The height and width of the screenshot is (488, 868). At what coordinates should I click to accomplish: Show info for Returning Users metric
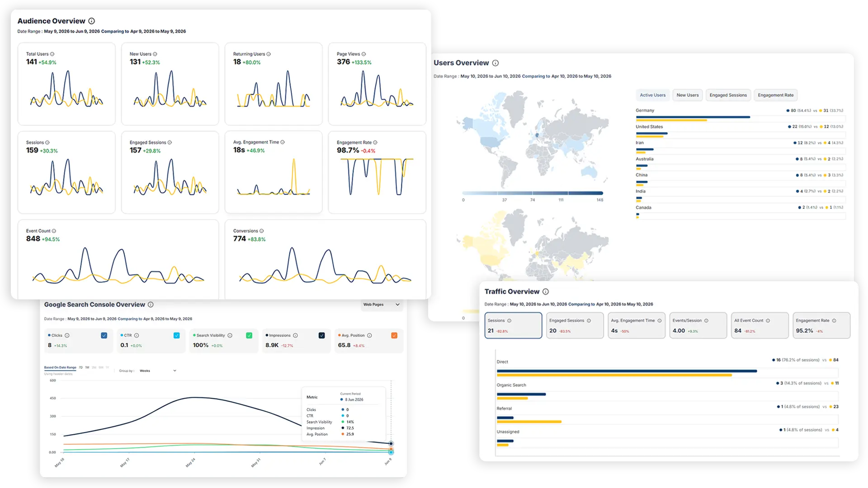coord(269,54)
